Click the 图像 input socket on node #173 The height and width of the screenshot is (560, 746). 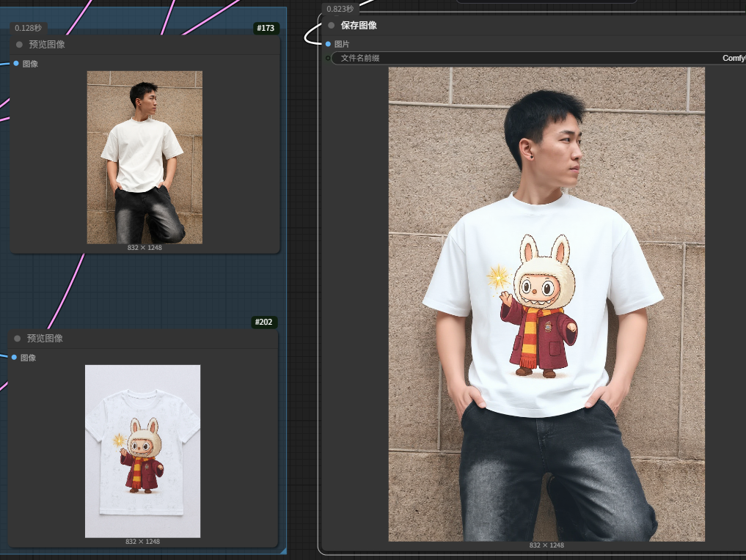click(x=15, y=63)
